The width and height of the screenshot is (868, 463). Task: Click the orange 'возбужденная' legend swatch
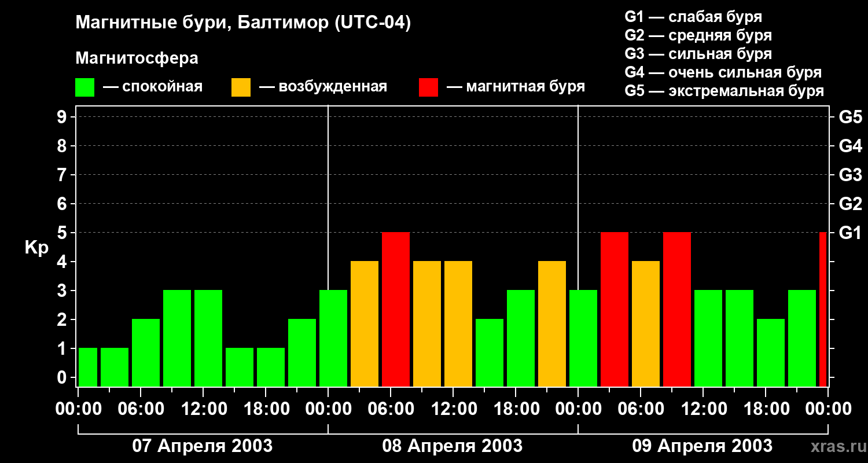[x=241, y=87]
